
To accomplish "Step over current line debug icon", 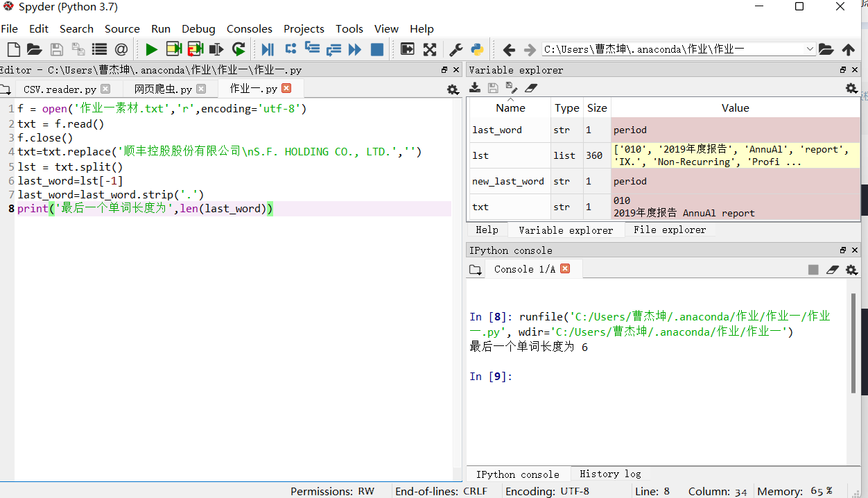I will [290, 49].
